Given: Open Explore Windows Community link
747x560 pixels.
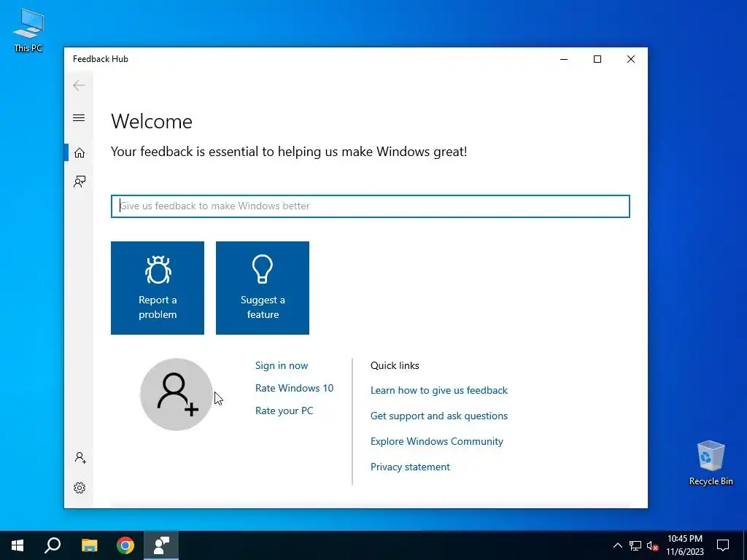Looking at the screenshot, I should pyautogui.click(x=437, y=441).
